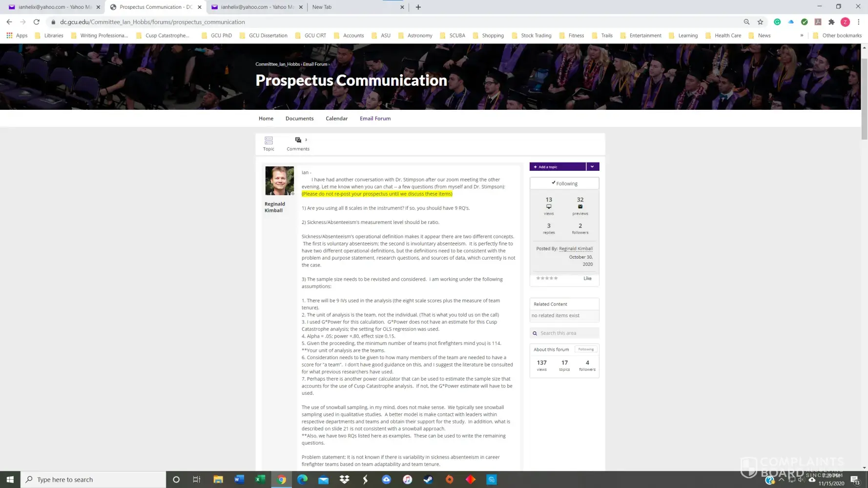Click the browser Forward arrow
Screen dimensions: 868x488
click(x=22, y=22)
